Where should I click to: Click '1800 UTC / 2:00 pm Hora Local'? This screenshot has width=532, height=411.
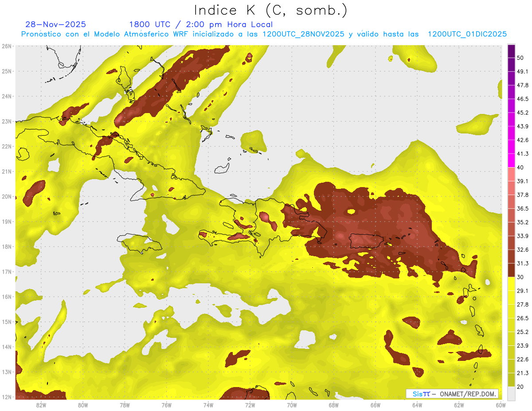point(201,24)
